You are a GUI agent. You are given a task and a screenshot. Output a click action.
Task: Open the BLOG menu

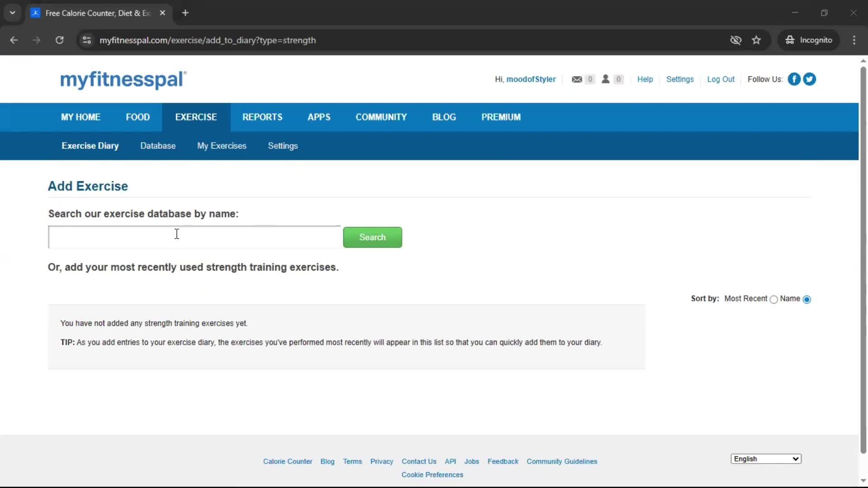click(x=444, y=117)
